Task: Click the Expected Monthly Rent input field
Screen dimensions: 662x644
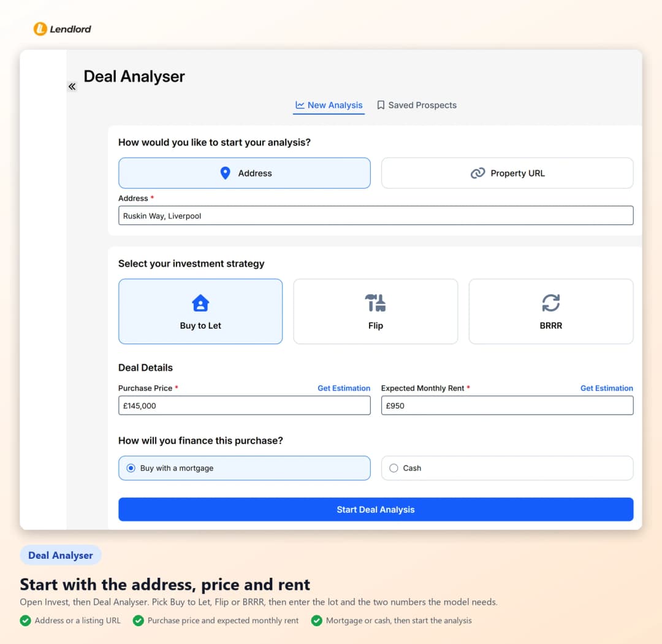Action: click(x=507, y=405)
